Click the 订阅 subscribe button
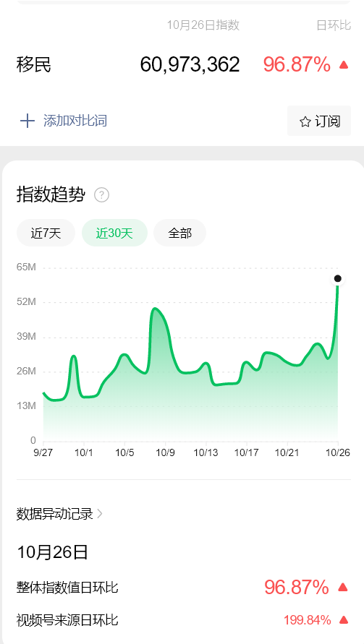Screen dimensions: 364x644 [318, 121]
